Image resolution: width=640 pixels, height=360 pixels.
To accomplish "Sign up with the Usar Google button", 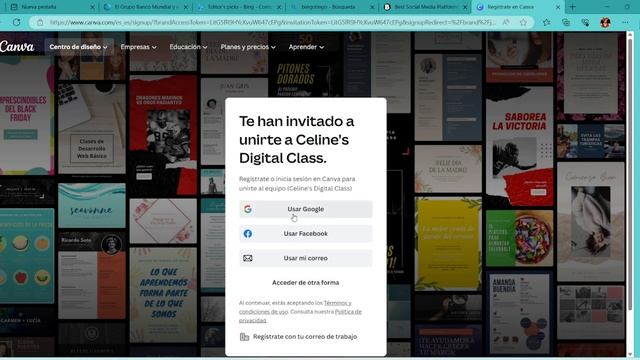I will [306, 209].
